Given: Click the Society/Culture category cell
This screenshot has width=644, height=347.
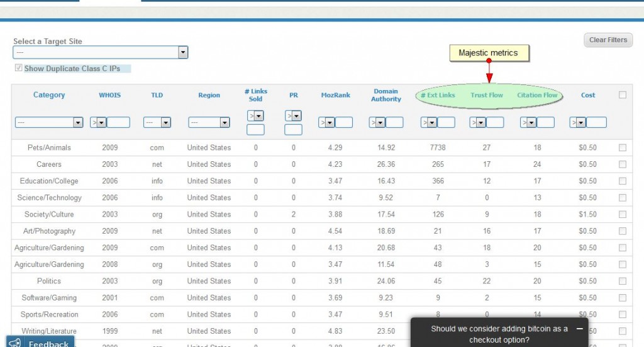Looking at the screenshot, I should [x=49, y=215].
